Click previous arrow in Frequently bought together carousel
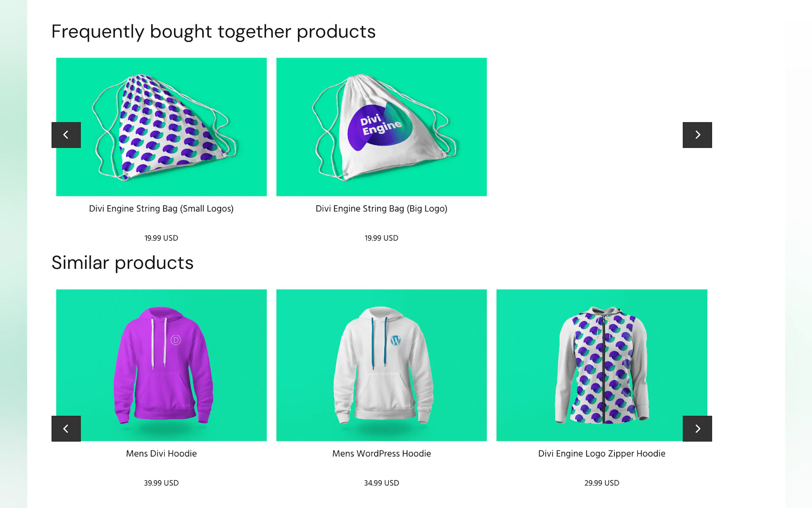 point(66,135)
